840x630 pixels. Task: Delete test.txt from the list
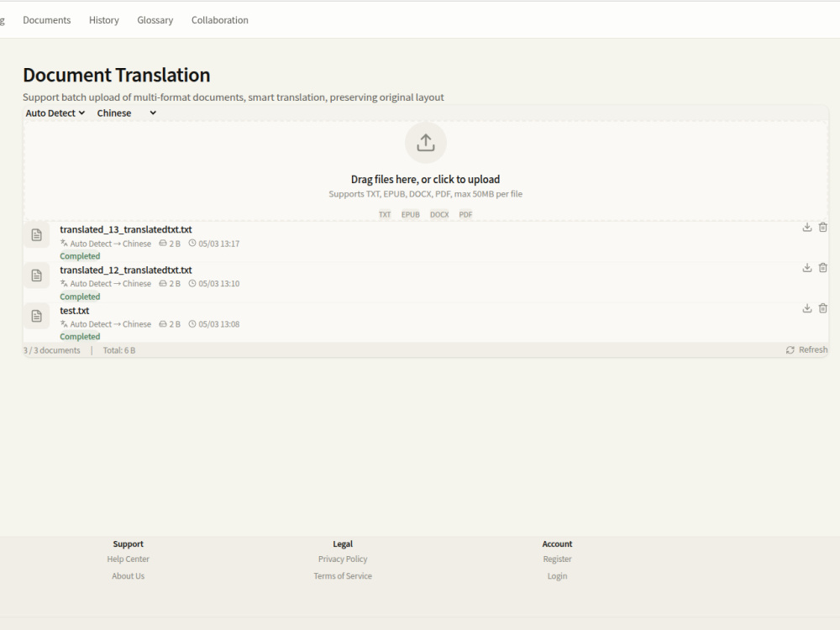pos(823,308)
